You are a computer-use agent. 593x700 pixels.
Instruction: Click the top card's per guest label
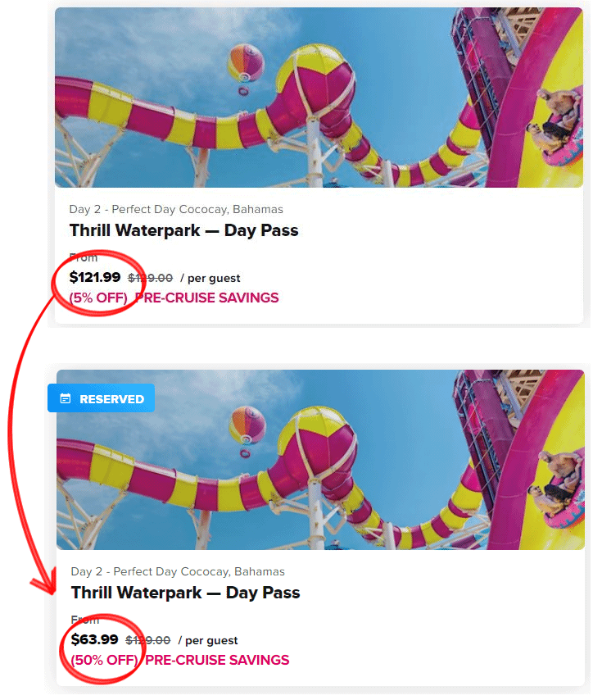pos(214,279)
